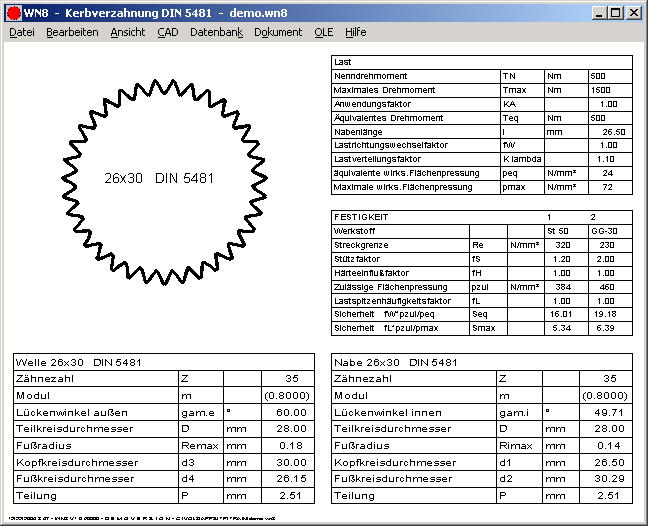Open the CAD menu
The image size is (648, 526).
168,32
